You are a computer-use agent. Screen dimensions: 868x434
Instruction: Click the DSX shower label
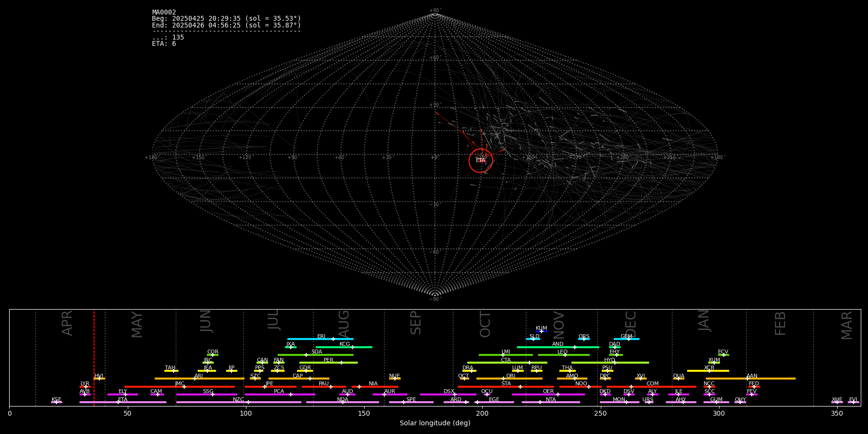point(449,392)
